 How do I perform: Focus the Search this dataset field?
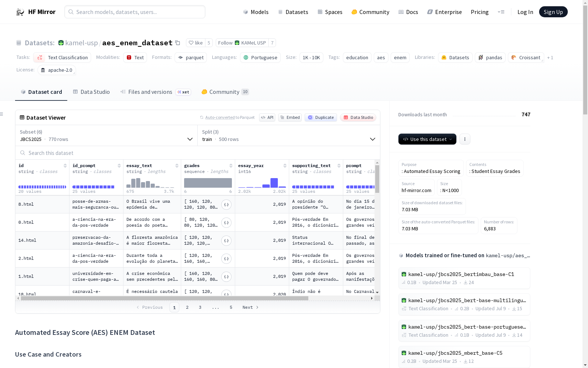click(198, 153)
